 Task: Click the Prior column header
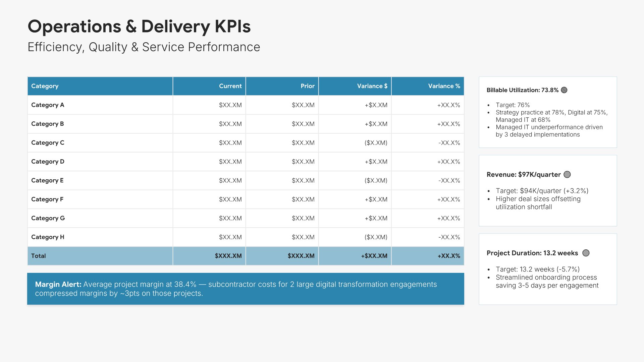click(x=307, y=86)
